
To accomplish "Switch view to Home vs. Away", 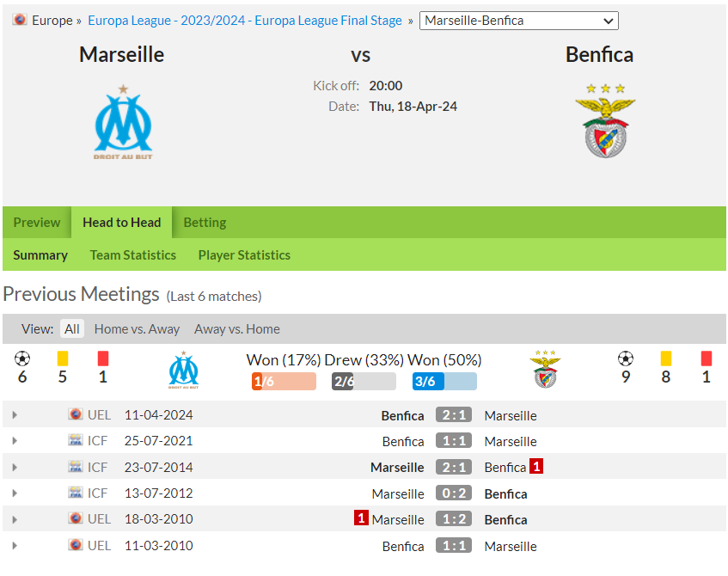I will pyautogui.click(x=137, y=329).
